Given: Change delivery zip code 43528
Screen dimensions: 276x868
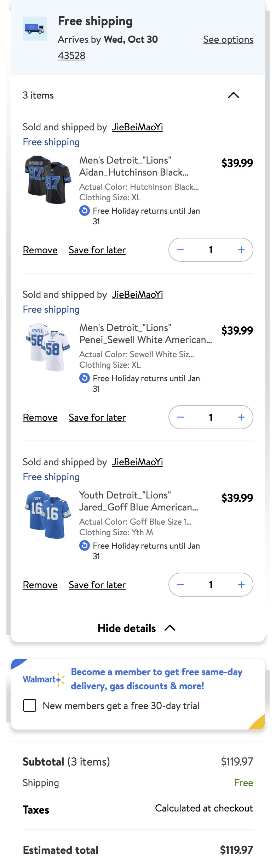Looking at the screenshot, I should tap(71, 55).
